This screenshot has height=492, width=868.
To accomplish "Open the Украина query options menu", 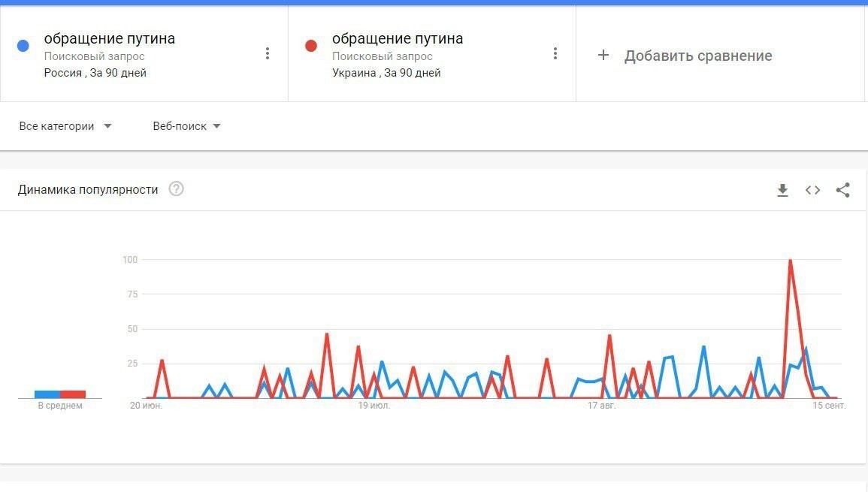I will [x=555, y=53].
